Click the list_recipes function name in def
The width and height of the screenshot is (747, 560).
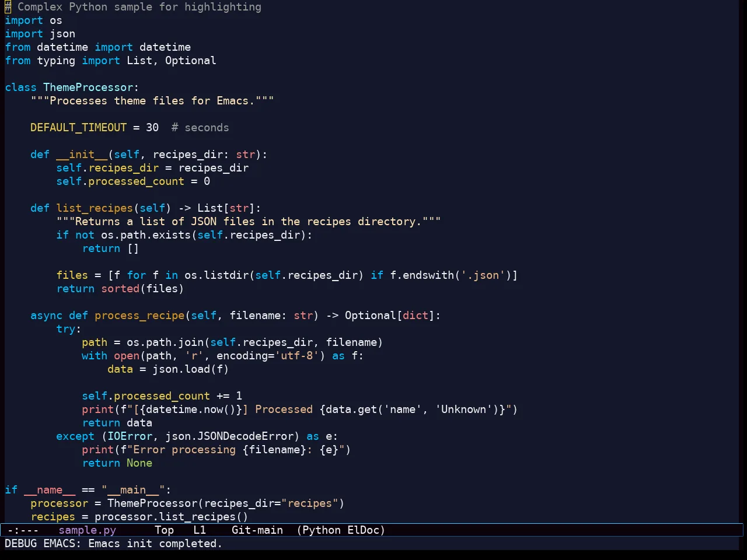tap(95, 208)
